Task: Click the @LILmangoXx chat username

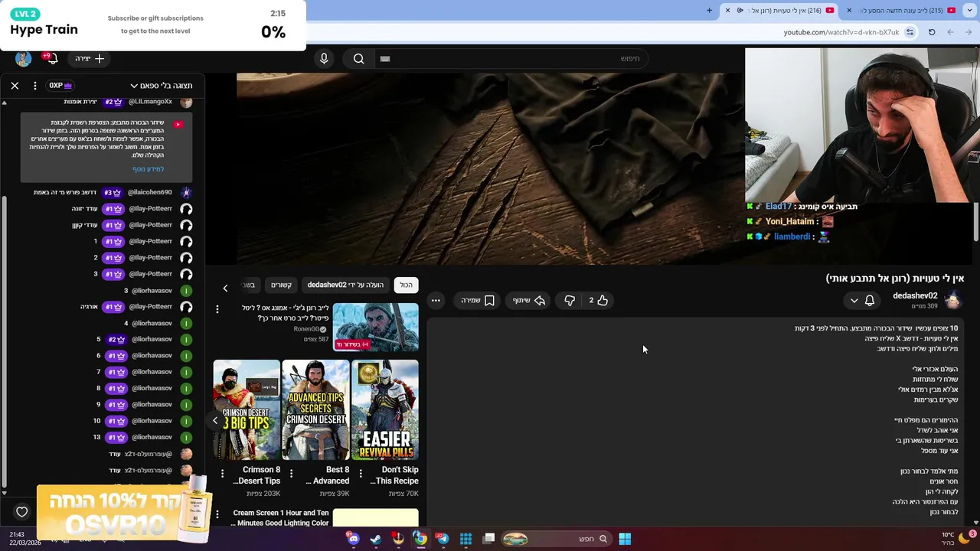Action: 150,102
